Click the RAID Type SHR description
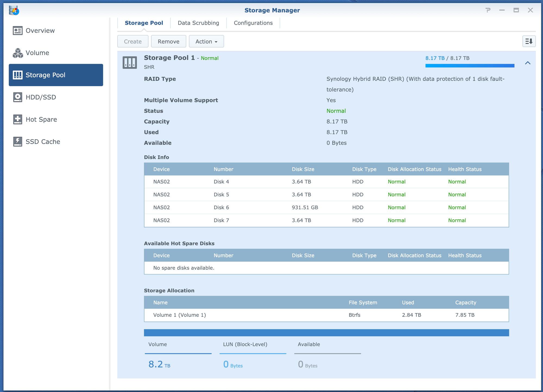The image size is (543, 392). click(x=415, y=84)
